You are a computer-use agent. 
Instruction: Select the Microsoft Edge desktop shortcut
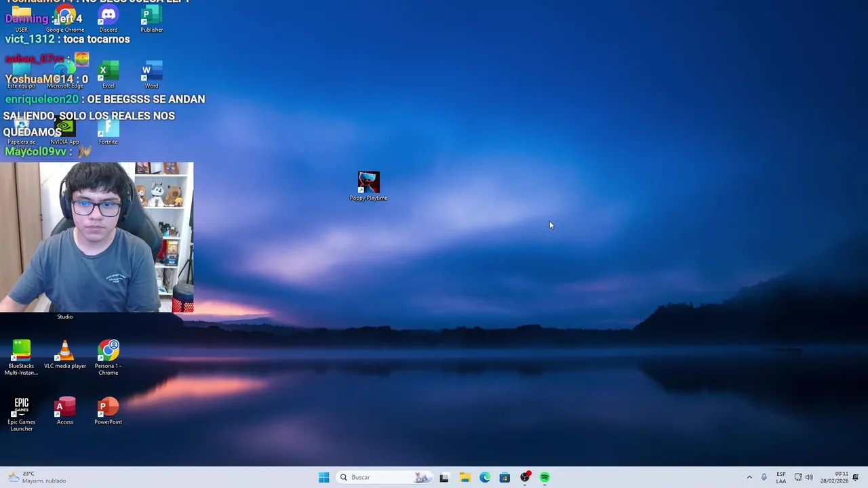coord(65,75)
